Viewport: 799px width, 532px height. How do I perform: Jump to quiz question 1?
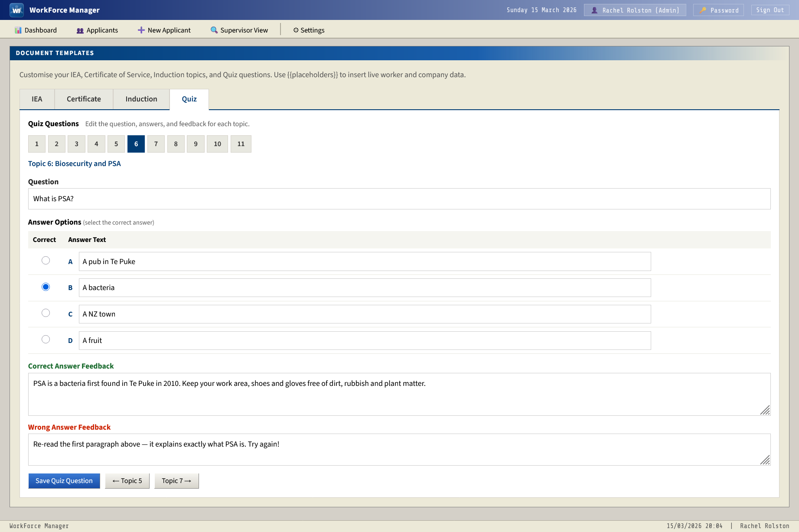[36, 144]
